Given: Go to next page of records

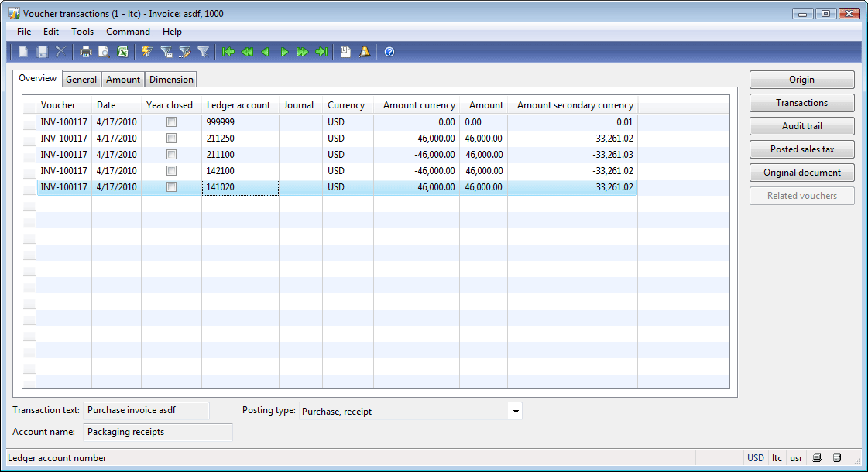Looking at the screenshot, I should (x=303, y=52).
